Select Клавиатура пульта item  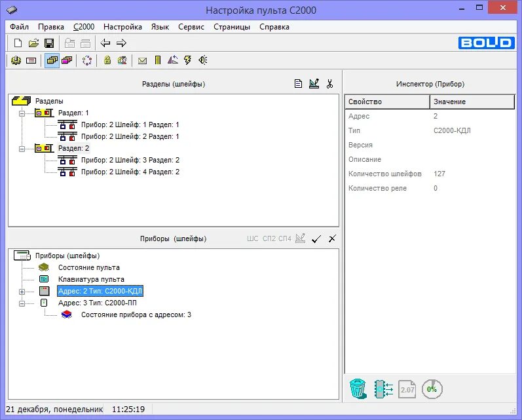click(91, 279)
